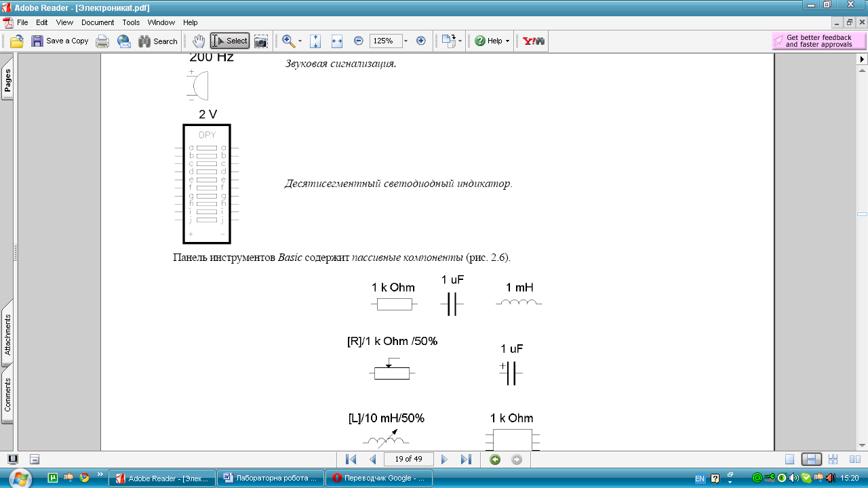Open the Help toolbar button
This screenshot has height=488, width=868.
point(488,41)
